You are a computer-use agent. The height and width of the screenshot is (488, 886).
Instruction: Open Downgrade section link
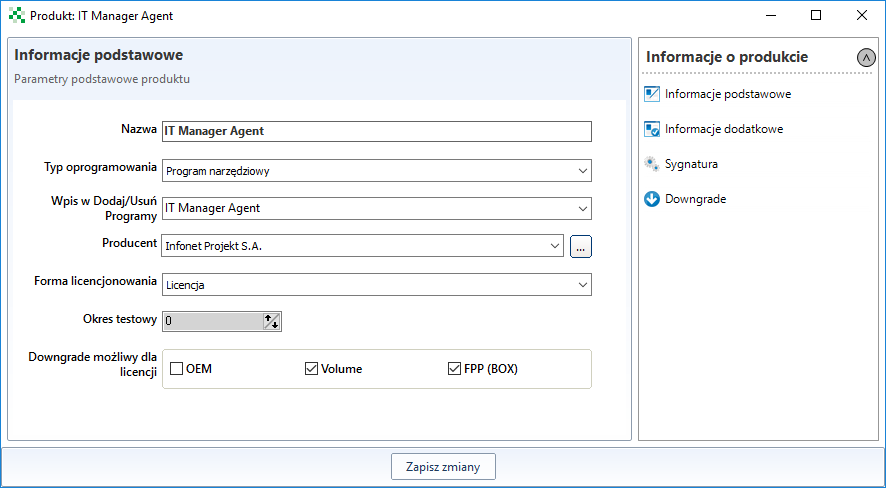695,199
